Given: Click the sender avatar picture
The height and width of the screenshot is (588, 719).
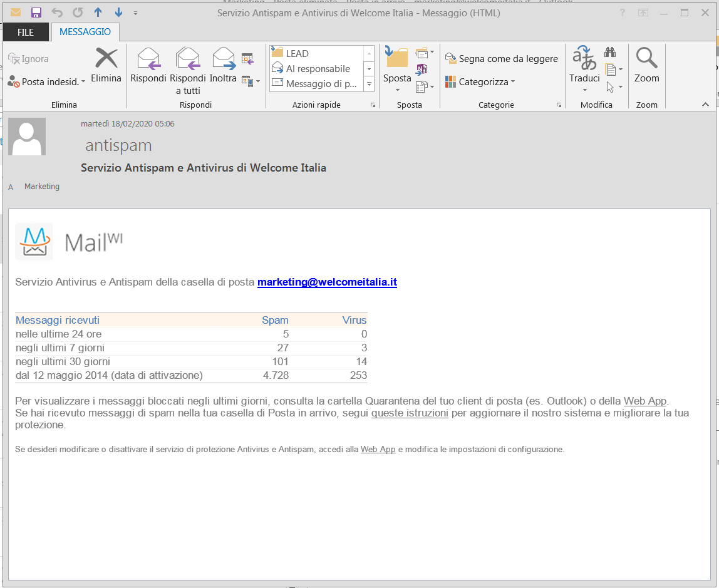Looking at the screenshot, I should click(27, 137).
